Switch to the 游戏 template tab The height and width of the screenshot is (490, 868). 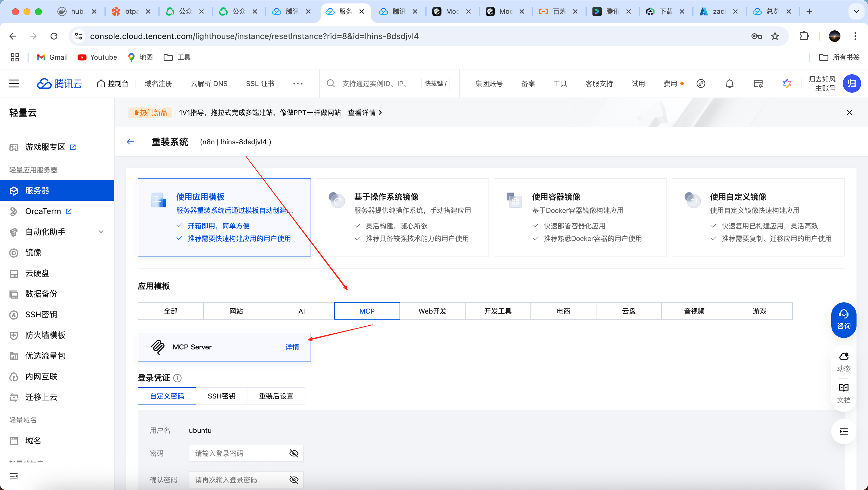(x=759, y=311)
